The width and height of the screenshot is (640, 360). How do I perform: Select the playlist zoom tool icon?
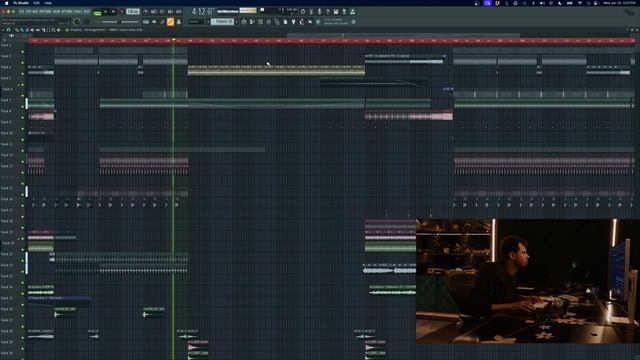[53, 30]
